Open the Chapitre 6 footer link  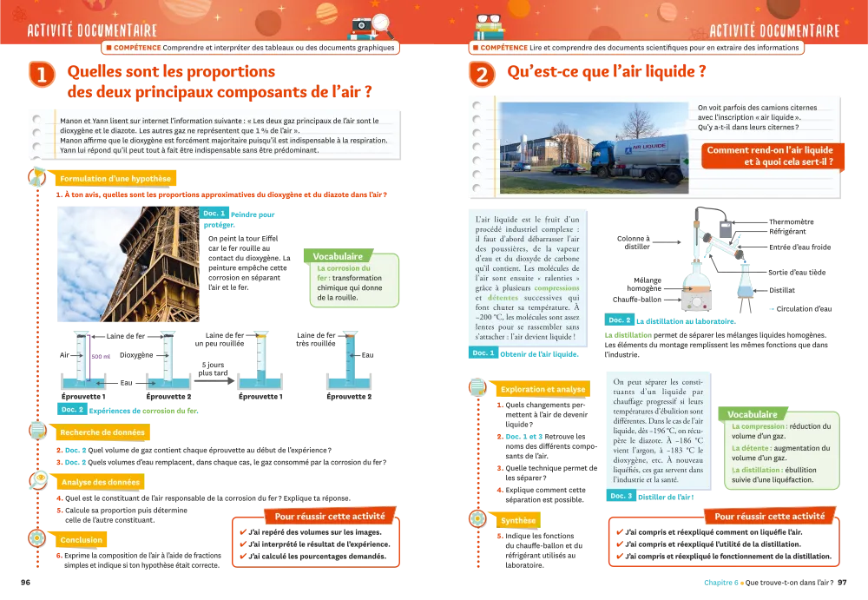pos(720,583)
